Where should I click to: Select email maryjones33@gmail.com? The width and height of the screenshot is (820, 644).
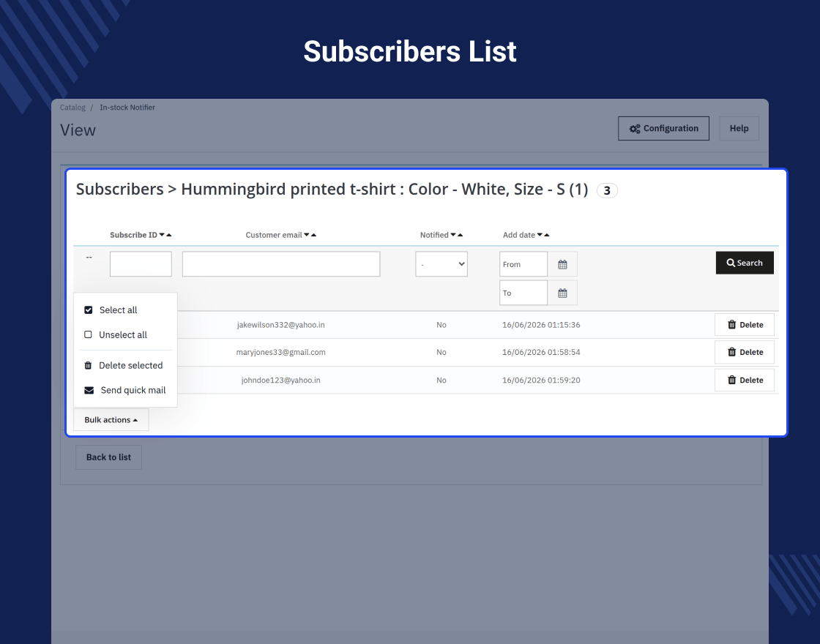(x=281, y=352)
